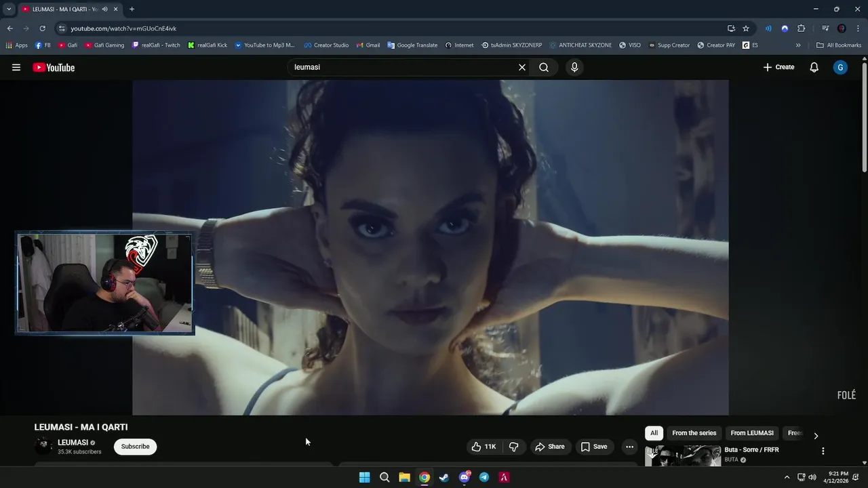
Task: Mute the tab via speaker icon
Action: coord(104,9)
